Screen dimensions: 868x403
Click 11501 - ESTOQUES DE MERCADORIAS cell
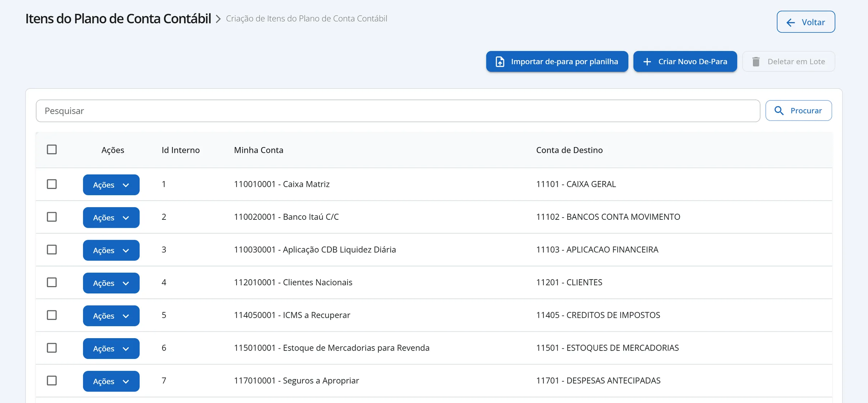click(x=607, y=348)
